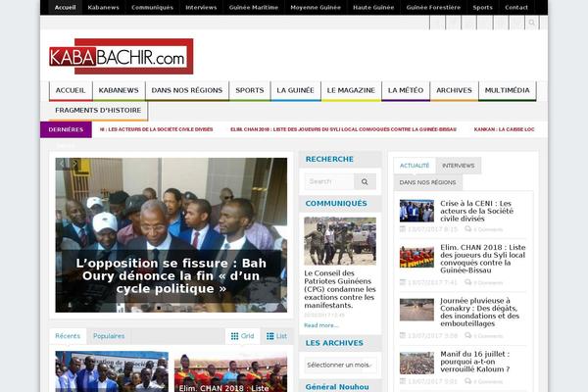Image resolution: width=588 pixels, height=392 pixels.
Task: Click calendar icon under Crise à la CENI article
Action: point(403,228)
